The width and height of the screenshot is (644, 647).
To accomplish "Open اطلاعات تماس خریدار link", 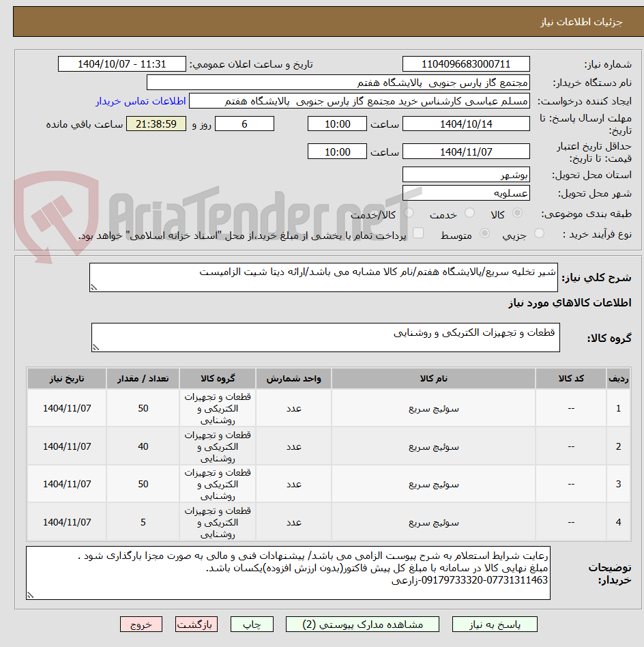I will point(141,101).
